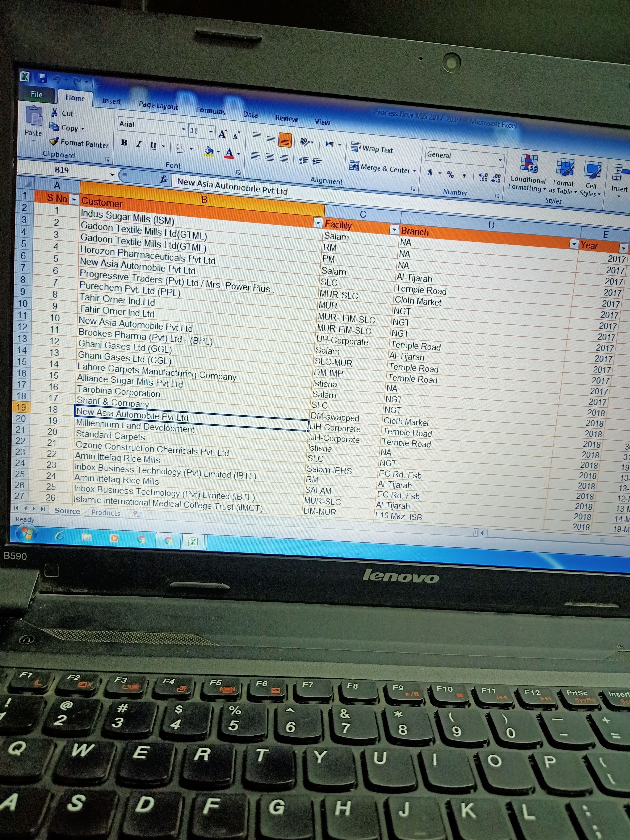Toggle Wrap Text

372,148
